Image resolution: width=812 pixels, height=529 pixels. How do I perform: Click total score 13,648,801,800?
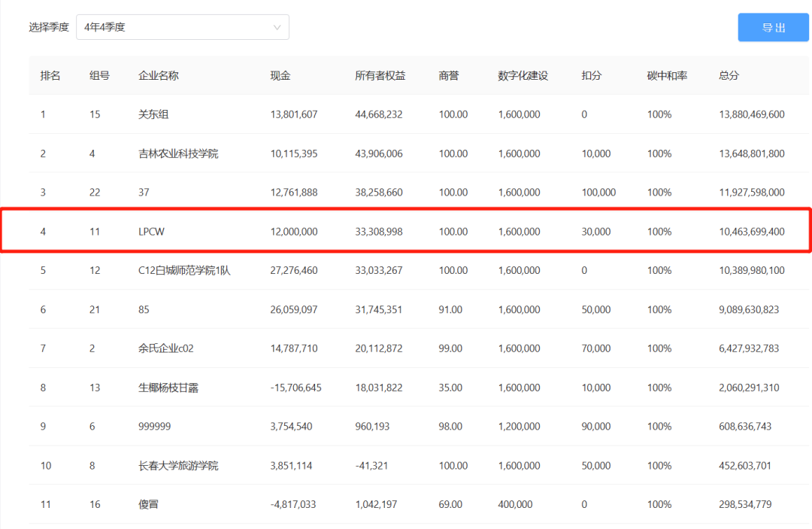(751, 154)
